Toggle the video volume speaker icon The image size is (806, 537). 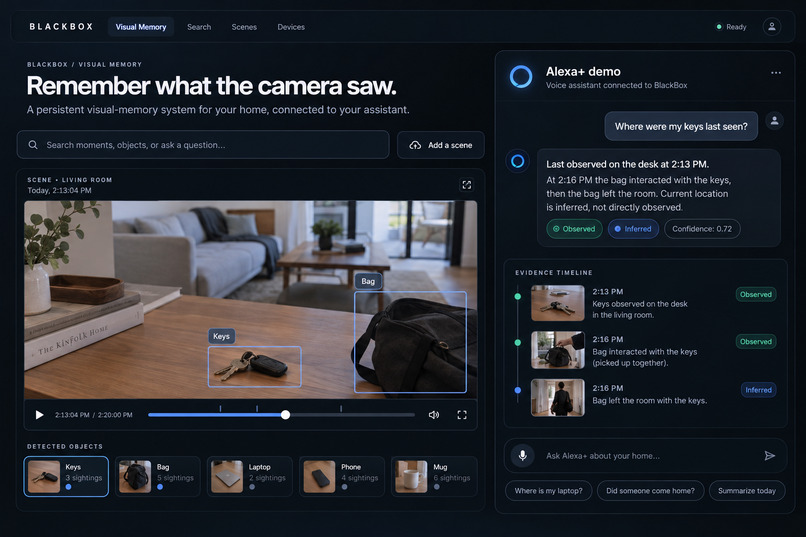click(434, 415)
